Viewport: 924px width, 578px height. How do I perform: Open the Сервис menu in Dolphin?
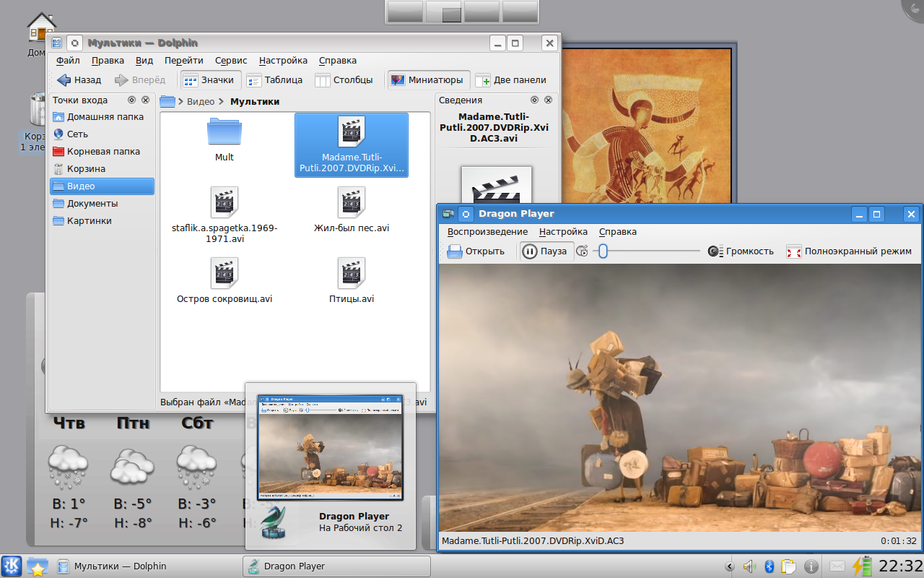click(231, 61)
